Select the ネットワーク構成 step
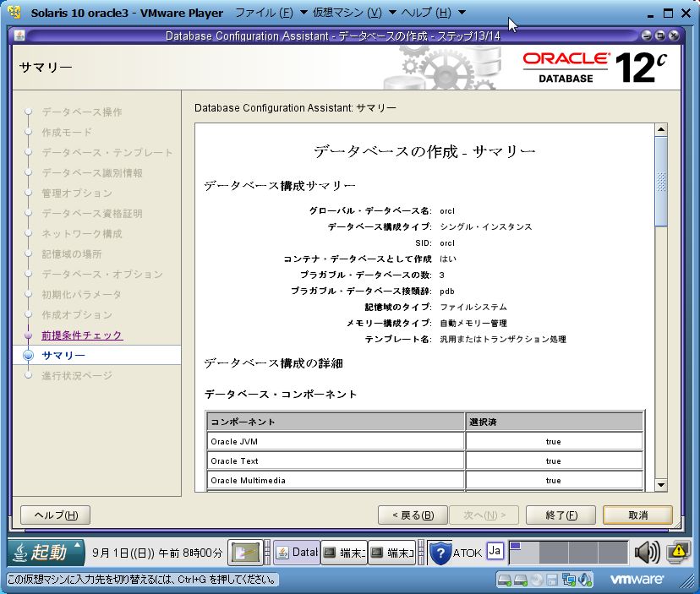 pos(82,234)
